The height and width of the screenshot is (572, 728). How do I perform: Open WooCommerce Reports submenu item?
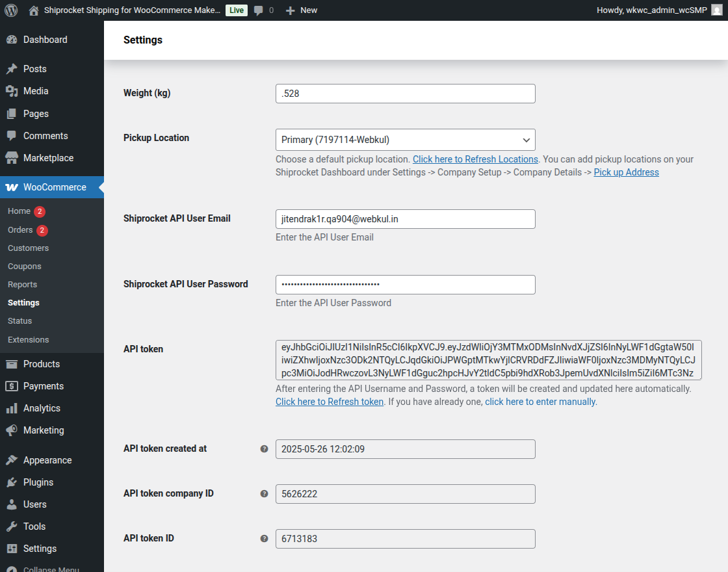(22, 285)
